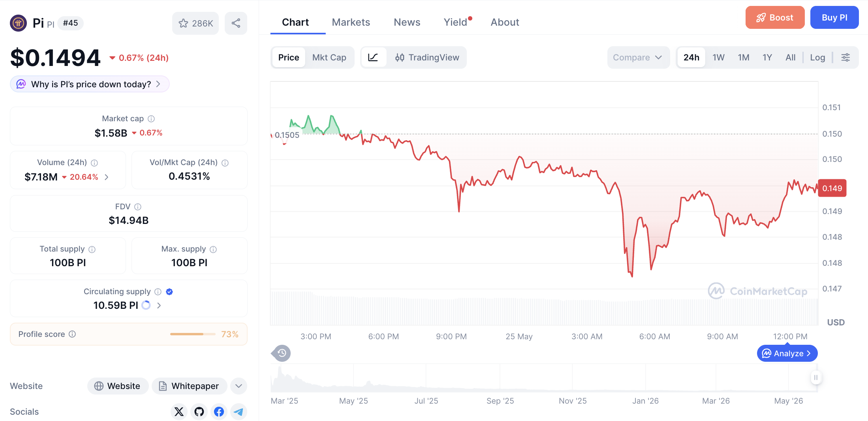Click the Analyze button

787,353
